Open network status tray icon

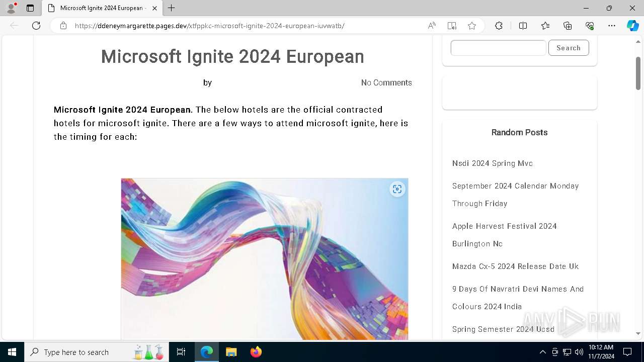coord(567,352)
